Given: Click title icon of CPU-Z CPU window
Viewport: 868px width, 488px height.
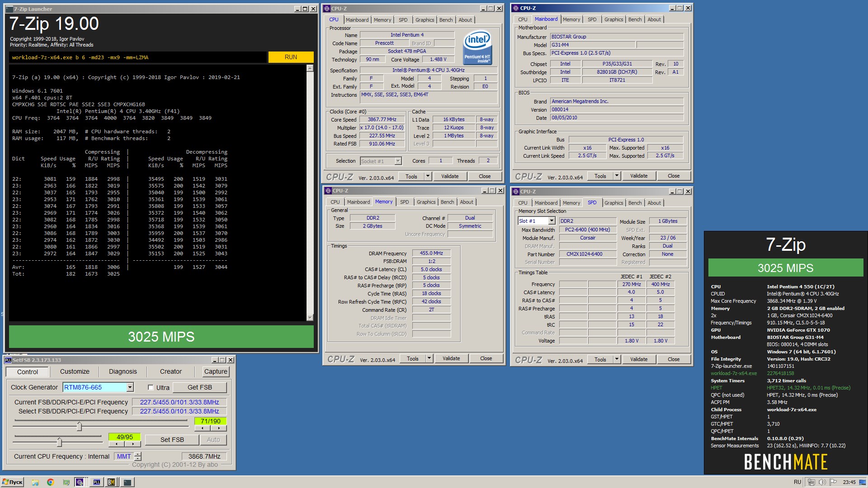Looking at the screenshot, I should click(x=327, y=9).
